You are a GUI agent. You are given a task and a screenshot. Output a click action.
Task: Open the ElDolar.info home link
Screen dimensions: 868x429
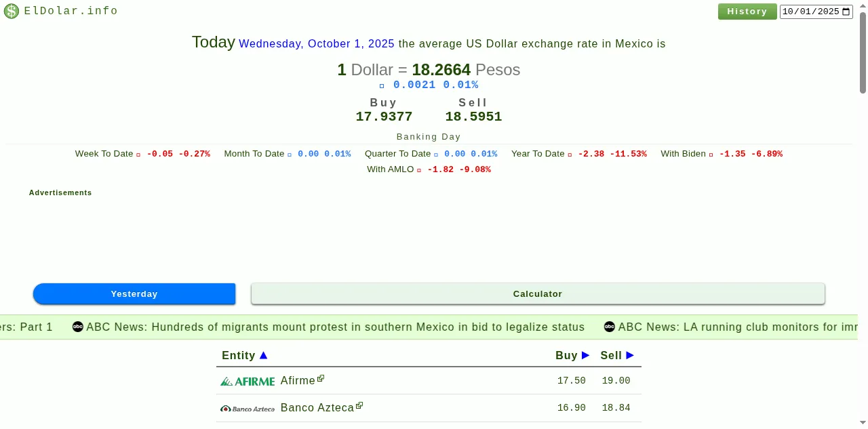(71, 11)
